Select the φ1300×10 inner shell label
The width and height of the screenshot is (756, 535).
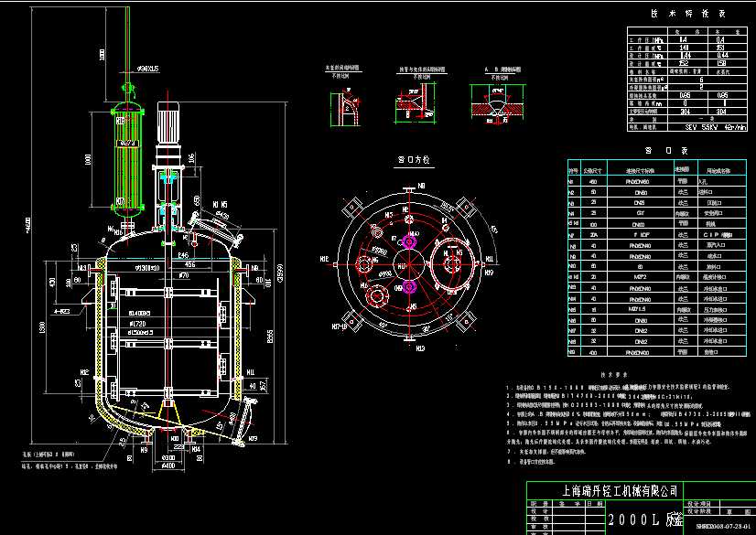148,268
